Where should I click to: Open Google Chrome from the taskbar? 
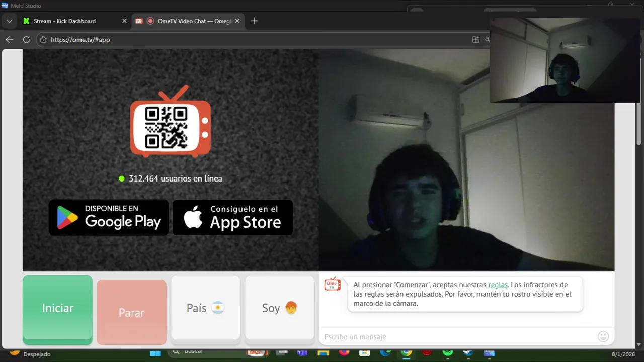[407, 353]
